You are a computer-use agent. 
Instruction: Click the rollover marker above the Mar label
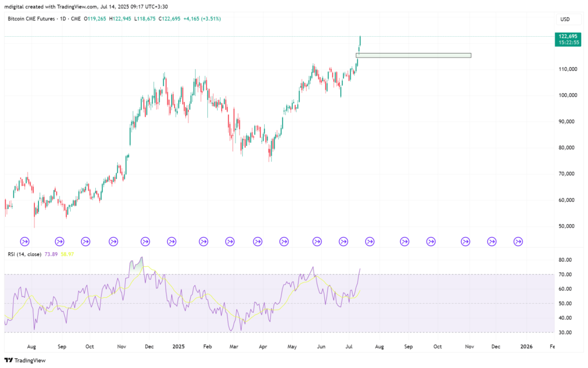230,241
